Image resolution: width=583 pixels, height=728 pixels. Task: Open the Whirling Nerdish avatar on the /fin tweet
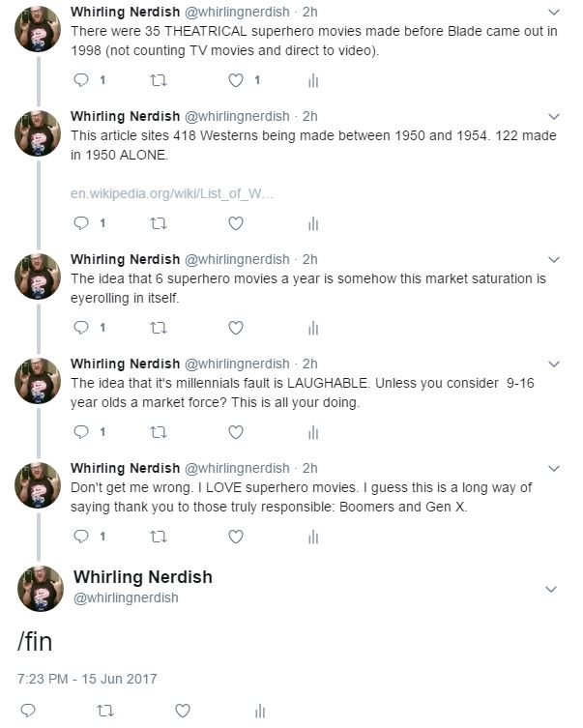[x=41, y=588]
